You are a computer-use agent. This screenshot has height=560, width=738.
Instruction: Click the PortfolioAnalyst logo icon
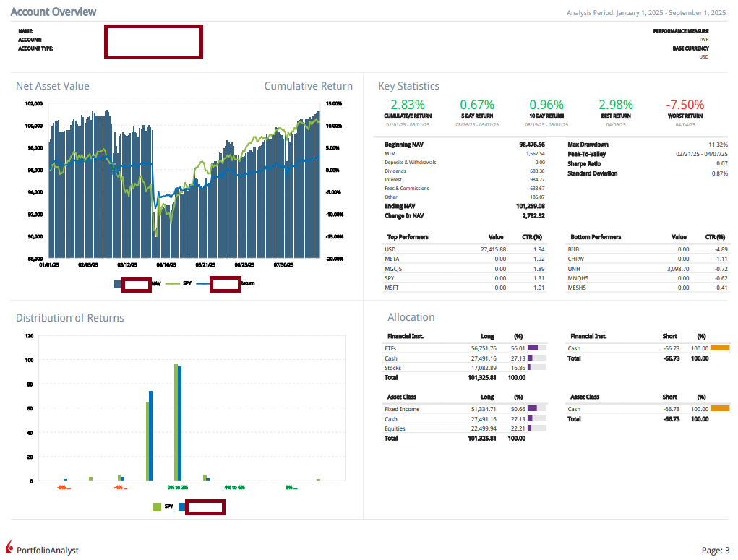(x=9, y=546)
